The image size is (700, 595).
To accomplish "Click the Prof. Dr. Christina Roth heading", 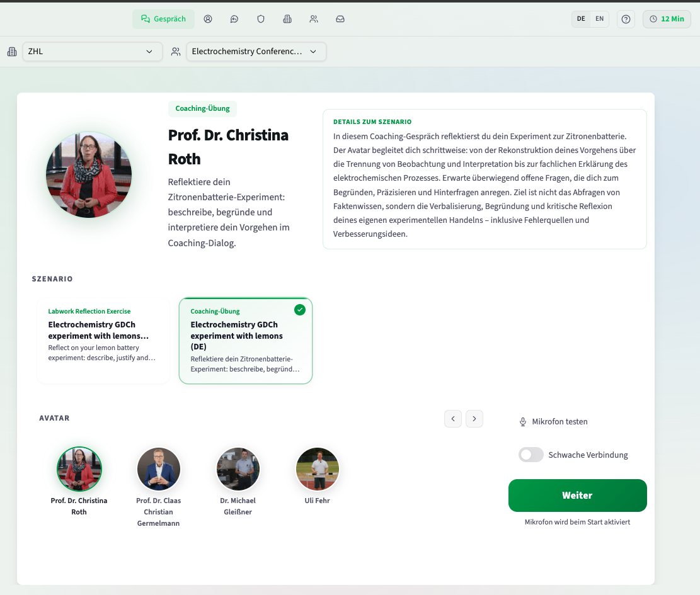I will [228, 147].
